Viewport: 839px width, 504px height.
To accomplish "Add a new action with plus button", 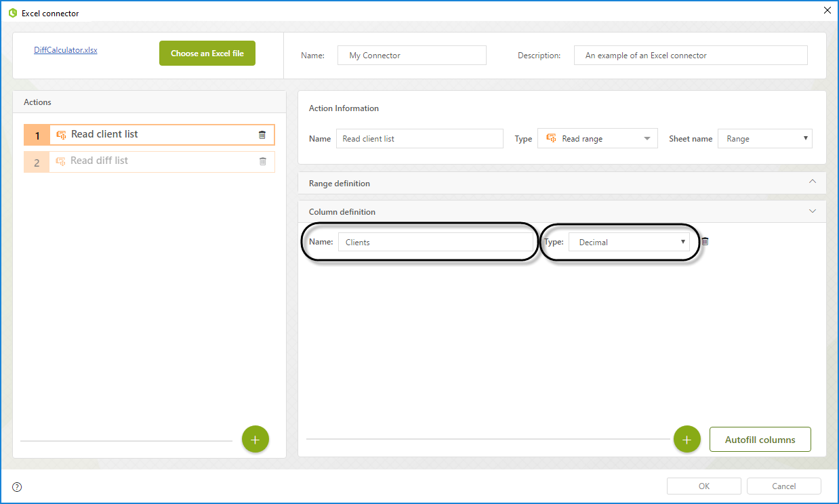I will tap(255, 440).
